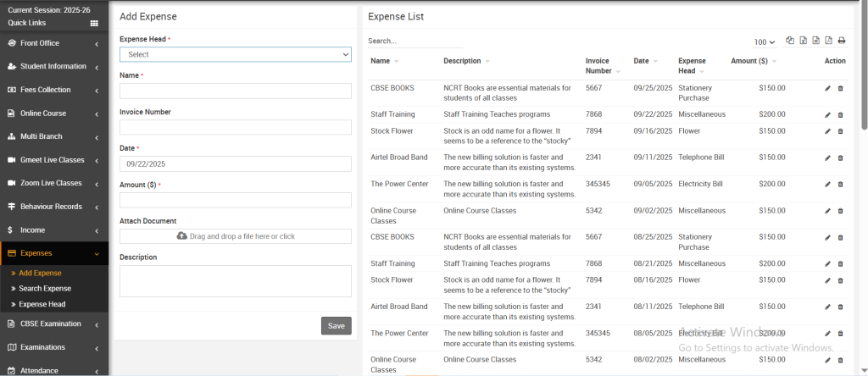The width and height of the screenshot is (868, 376).
Task: Delete the first CBSE BOOKS expense
Action: [x=840, y=88]
